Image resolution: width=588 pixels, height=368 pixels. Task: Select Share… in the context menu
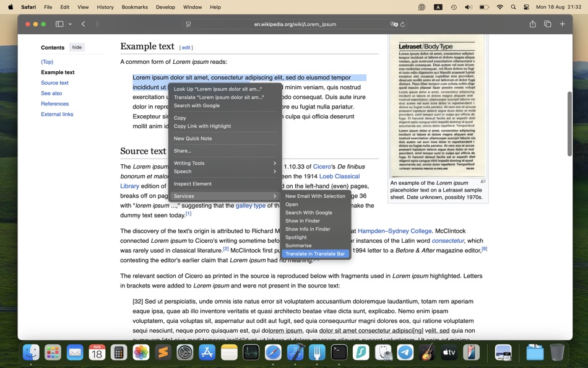(x=225, y=151)
